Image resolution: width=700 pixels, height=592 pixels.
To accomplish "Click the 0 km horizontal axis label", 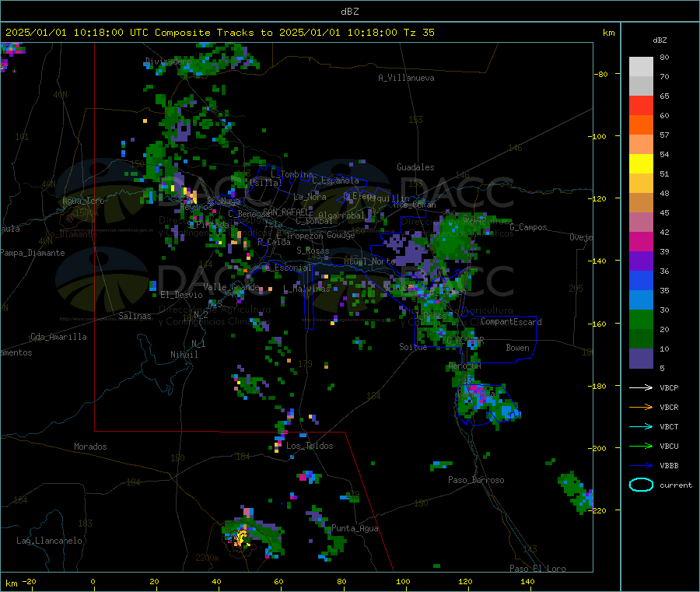I will tap(93, 581).
